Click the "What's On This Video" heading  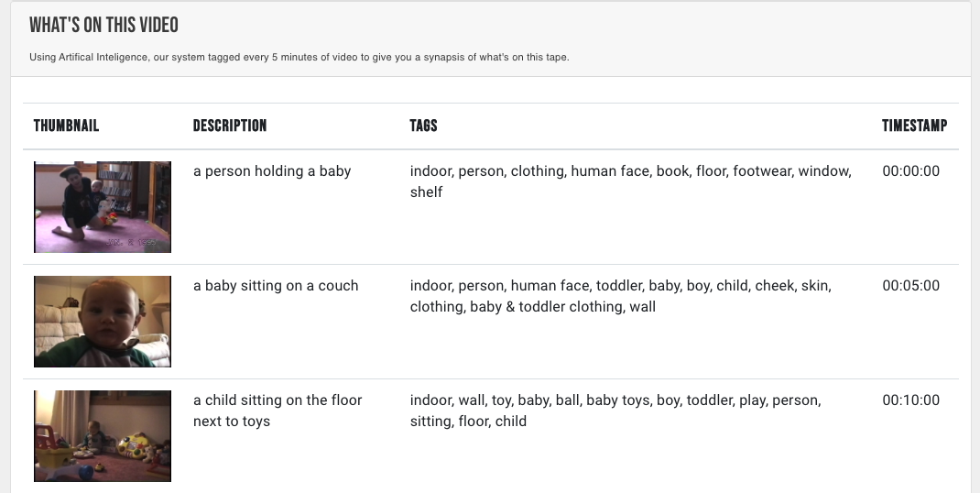pyautogui.click(x=103, y=26)
